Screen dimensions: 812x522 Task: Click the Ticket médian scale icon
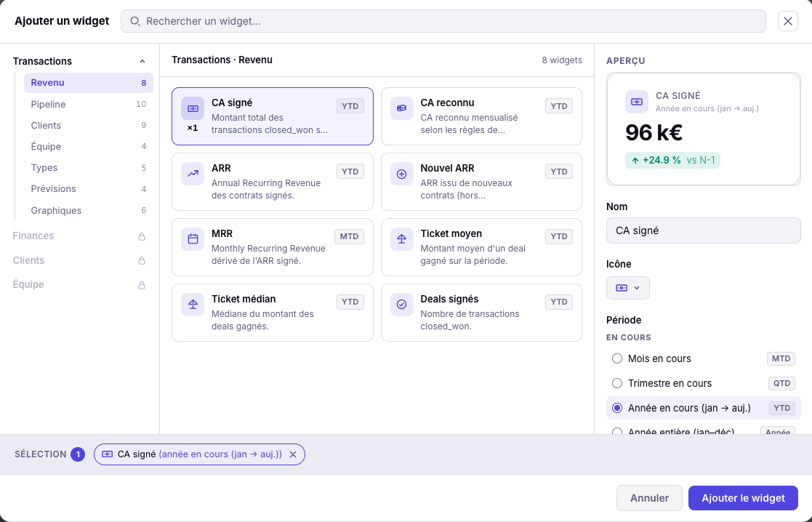[193, 305]
